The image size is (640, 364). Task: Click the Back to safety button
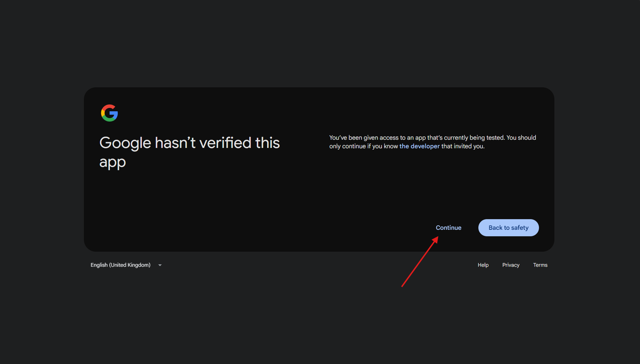(x=508, y=228)
